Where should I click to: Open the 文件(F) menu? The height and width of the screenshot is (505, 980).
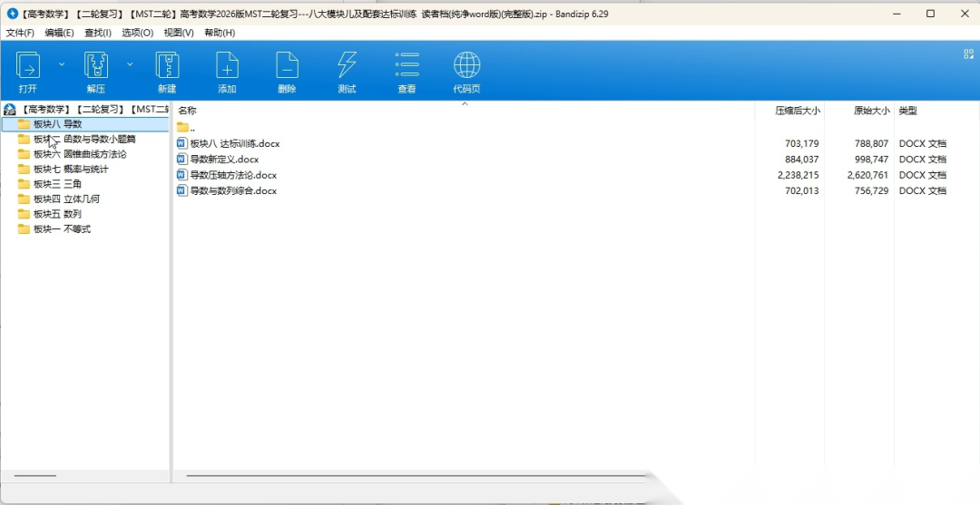pyautogui.click(x=20, y=33)
